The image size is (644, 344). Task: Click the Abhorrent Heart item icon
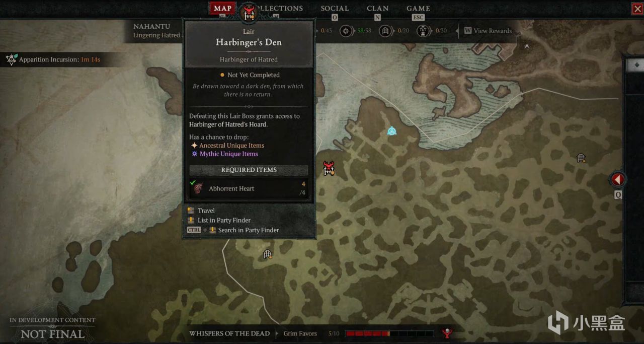tap(199, 188)
